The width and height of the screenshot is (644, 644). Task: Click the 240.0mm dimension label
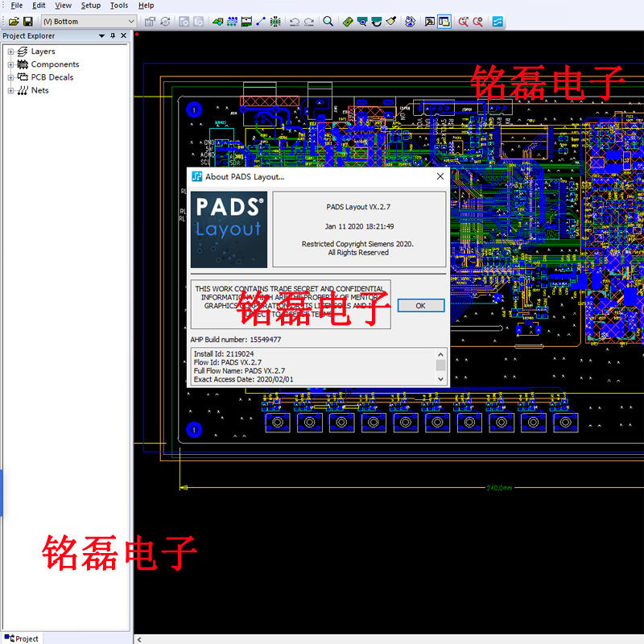coord(499,488)
